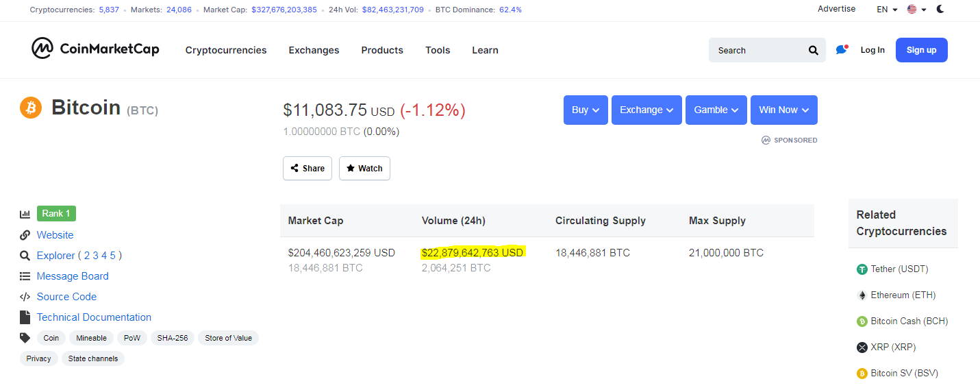Viewport: 980px width, 390px height.
Task: Open explorer alternative number 5
Action: 114,256
